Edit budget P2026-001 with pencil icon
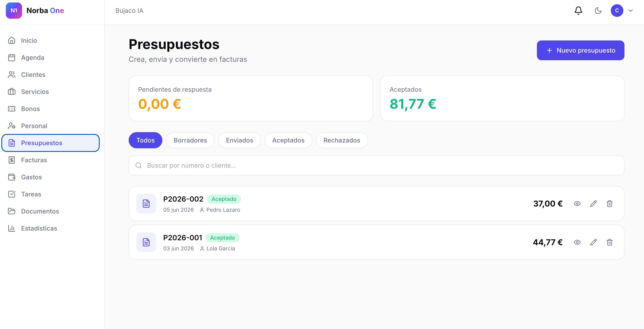Screen dimensions: 644x329 tap(593, 242)
